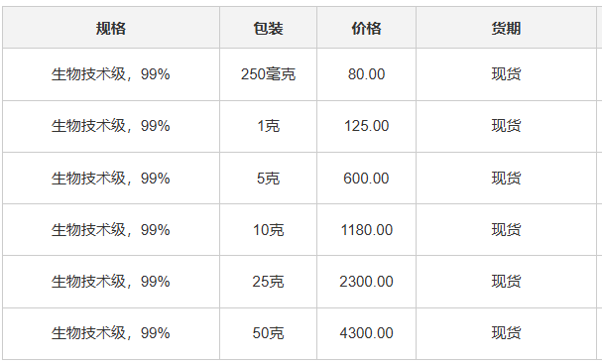Click the 规格 column header

[111, 28]
